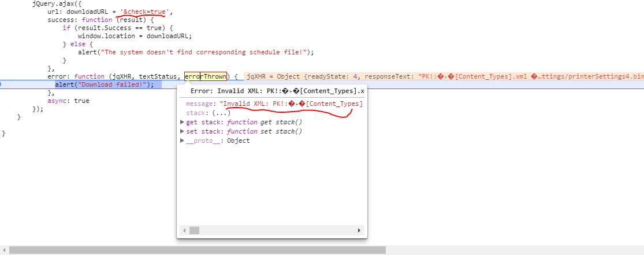Click the Invalid XML message value
This screenshot has height=255, width=644.
292,104
